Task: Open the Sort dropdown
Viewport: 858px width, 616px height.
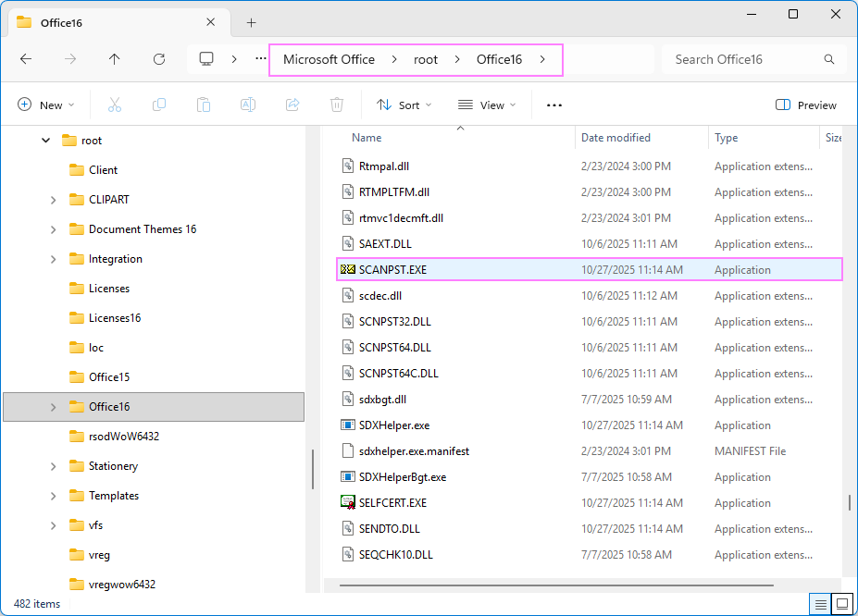Action: (x=404, y=105)
